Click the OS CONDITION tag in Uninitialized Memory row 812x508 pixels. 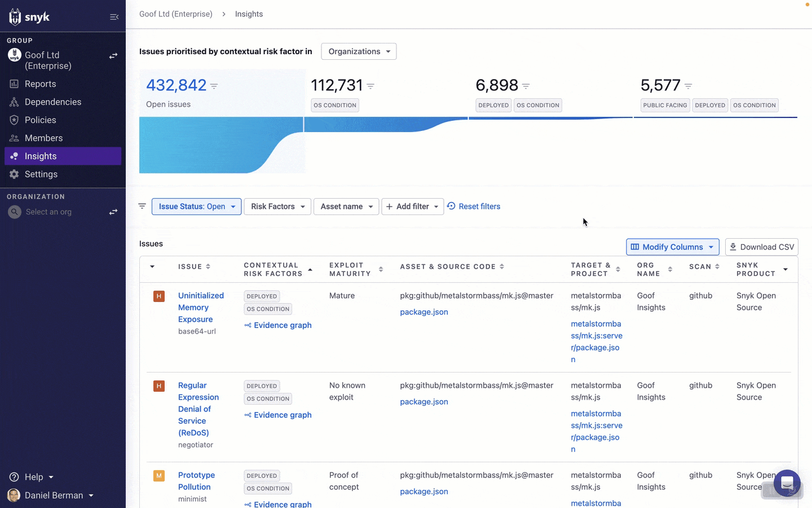268,309
